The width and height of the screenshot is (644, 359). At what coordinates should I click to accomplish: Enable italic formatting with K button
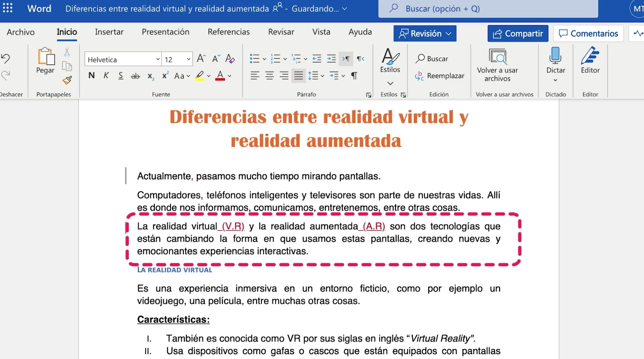point(106,75)
